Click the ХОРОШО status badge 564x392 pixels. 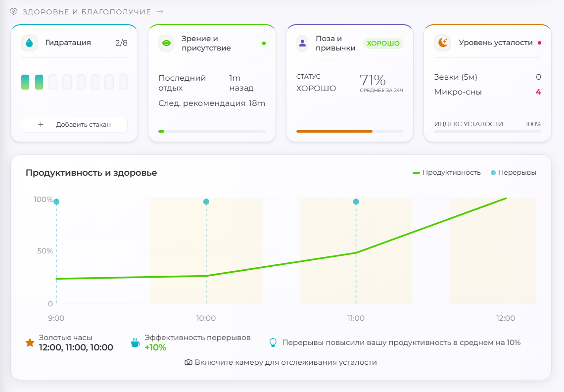[383, 43]
